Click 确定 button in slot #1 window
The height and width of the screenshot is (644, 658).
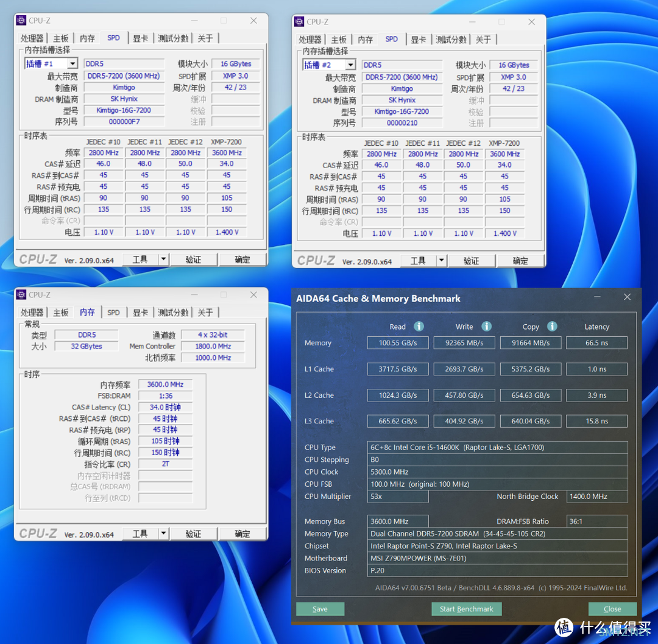[x=242, y=260]
